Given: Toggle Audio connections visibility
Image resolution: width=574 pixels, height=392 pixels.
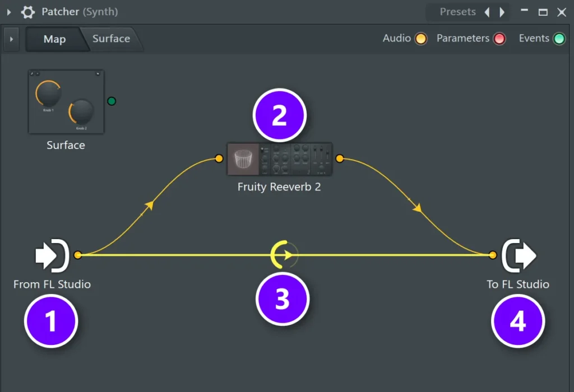Looking at the screenshot, I should click(x=421, y=39).
